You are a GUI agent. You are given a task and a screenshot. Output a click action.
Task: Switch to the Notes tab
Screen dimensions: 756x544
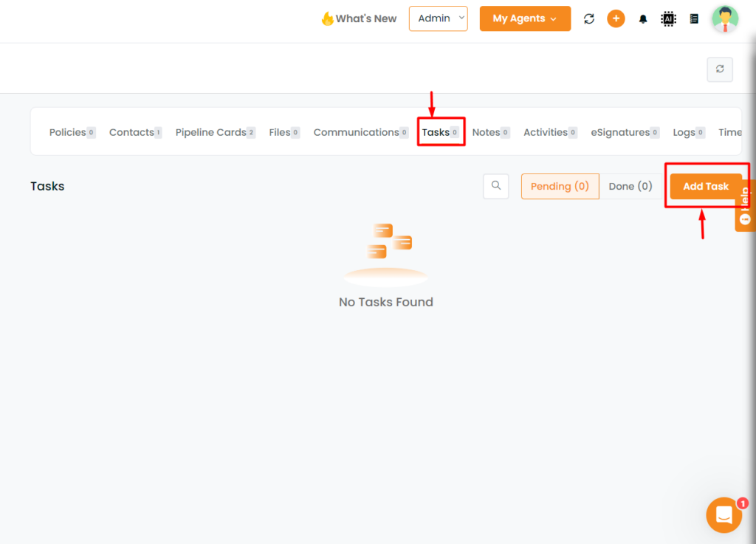491,133
